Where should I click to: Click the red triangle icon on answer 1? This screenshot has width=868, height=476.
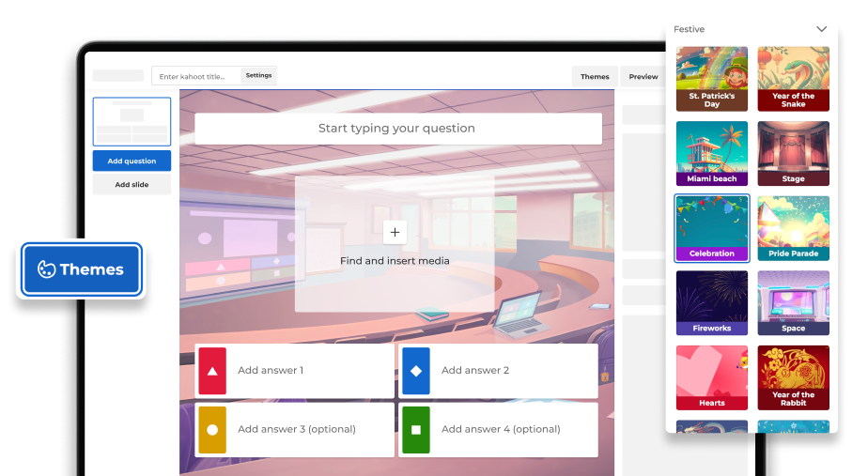click(x=212, y=371)
